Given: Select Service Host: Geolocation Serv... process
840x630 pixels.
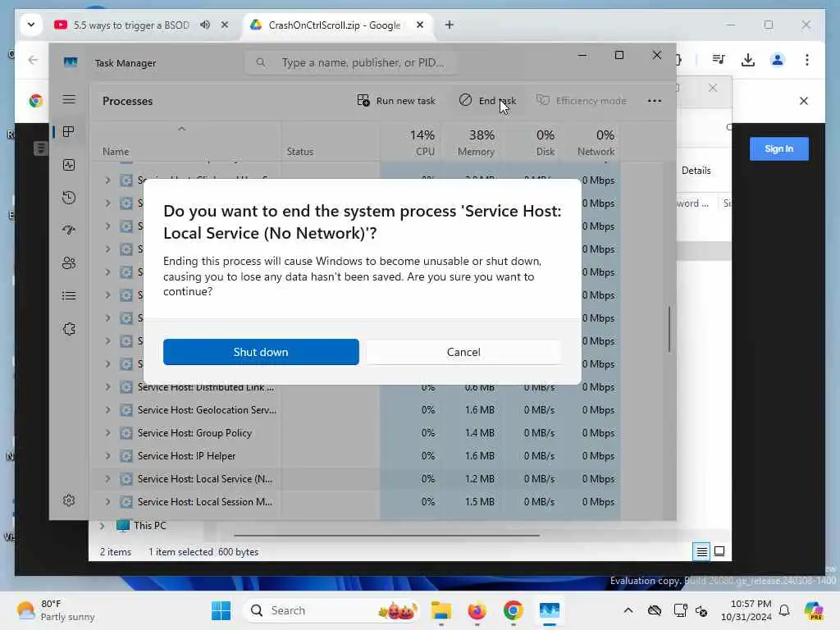Looking at the screenshot, I should tap(355, 410).
